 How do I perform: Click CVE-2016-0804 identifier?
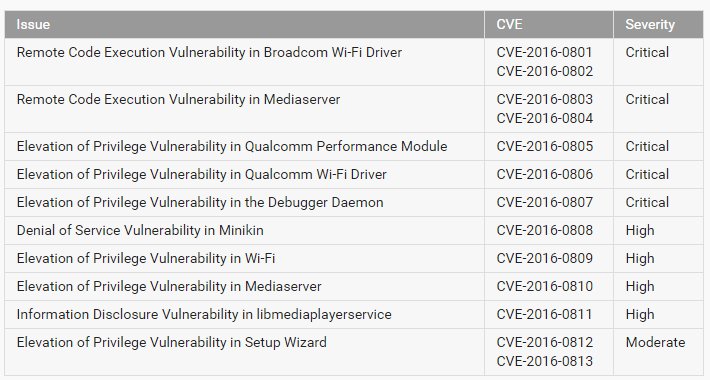tap(544, 119)
